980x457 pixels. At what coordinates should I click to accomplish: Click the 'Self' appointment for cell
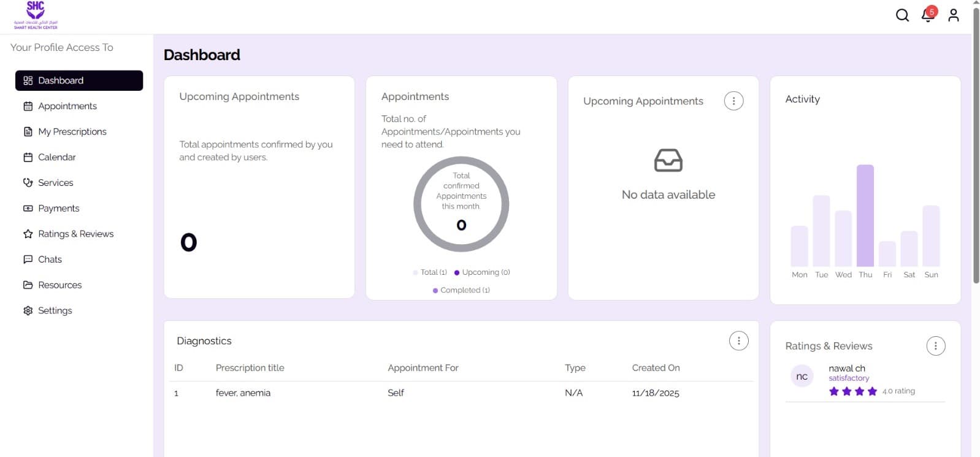396,393
